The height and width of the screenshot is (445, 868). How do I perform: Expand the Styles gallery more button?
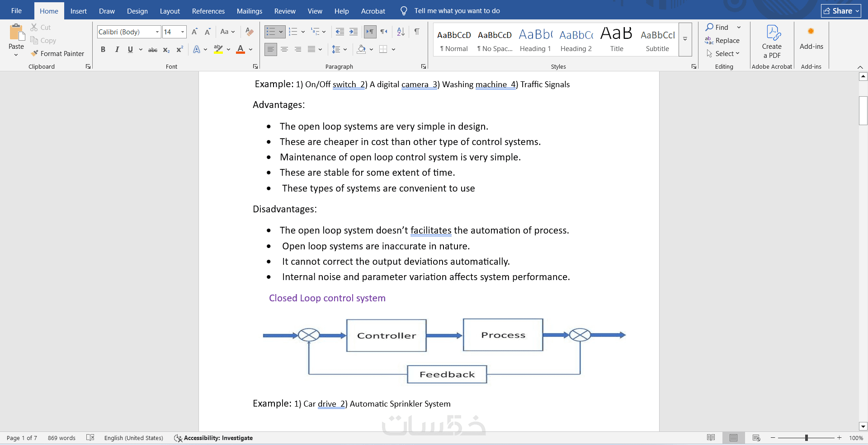pyautogui.click(x=685, y=40)
